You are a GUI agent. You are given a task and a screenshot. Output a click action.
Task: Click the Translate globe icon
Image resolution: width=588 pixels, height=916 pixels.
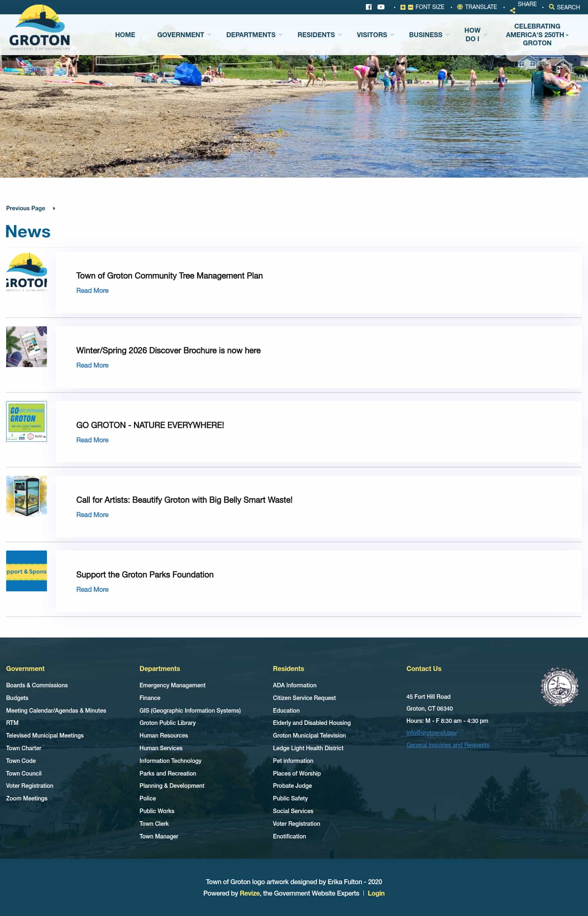tap(460, 7)
